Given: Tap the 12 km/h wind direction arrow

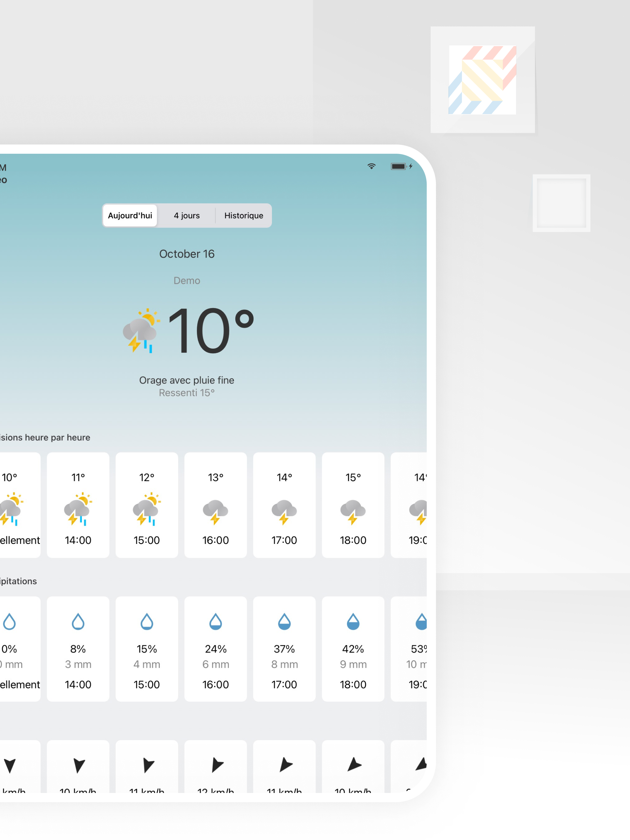Looking at the screenshot, I should (x=216, y=765).
